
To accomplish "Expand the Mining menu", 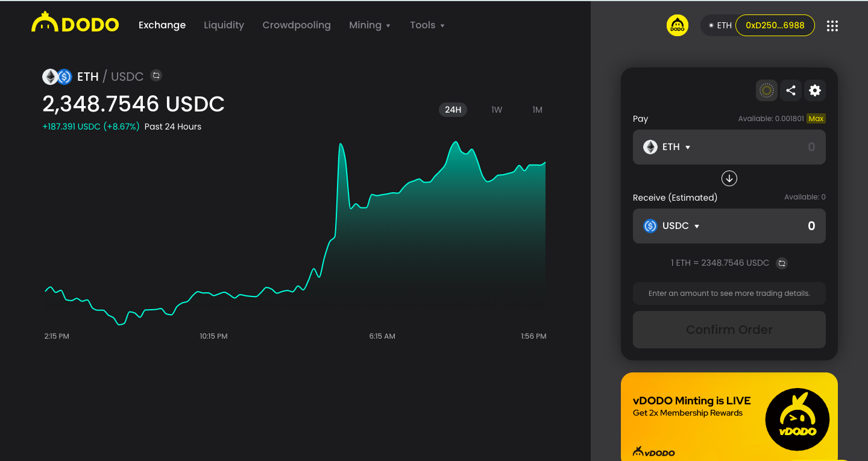I will 370,25.
